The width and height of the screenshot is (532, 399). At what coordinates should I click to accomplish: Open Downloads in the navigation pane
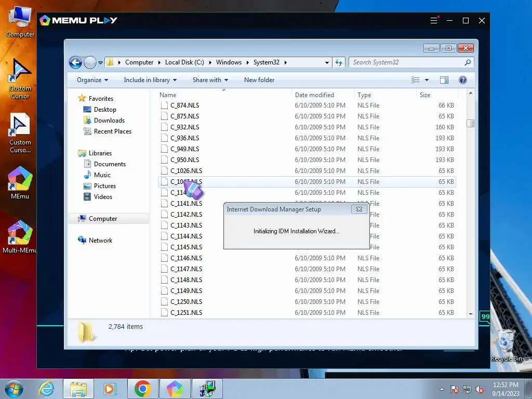(109, 121)
